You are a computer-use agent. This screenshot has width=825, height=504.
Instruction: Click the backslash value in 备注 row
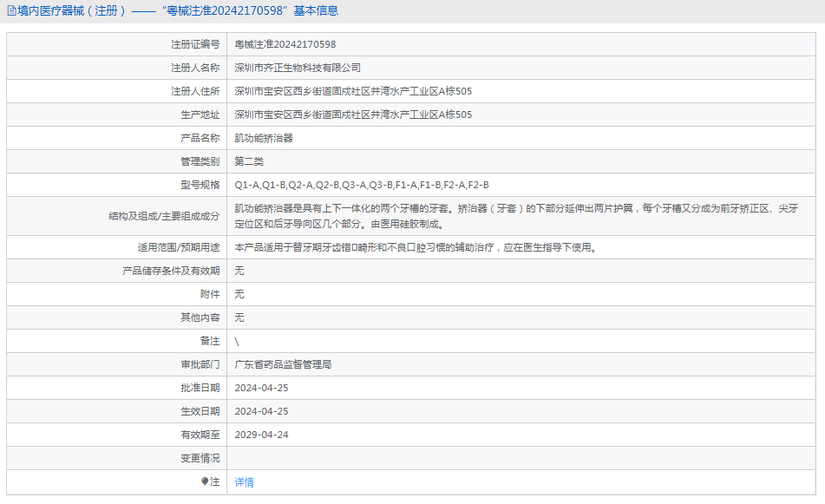[x=237, y=342]
